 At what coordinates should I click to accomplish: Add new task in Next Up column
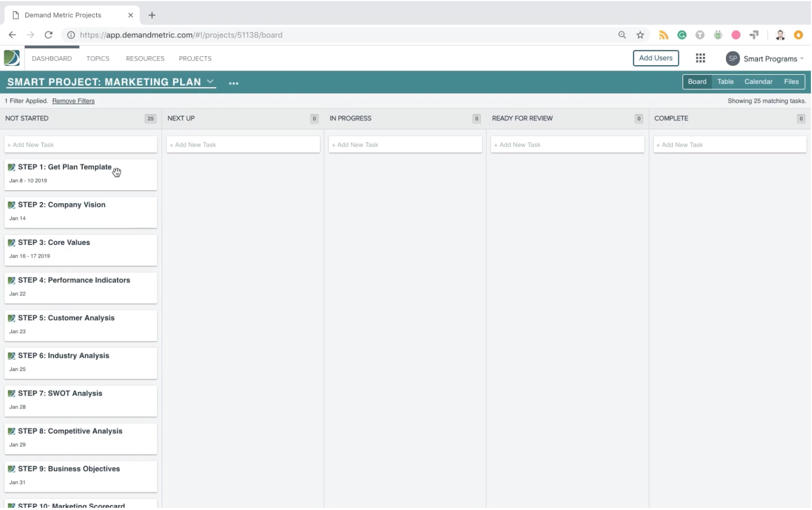pos(243,145)
